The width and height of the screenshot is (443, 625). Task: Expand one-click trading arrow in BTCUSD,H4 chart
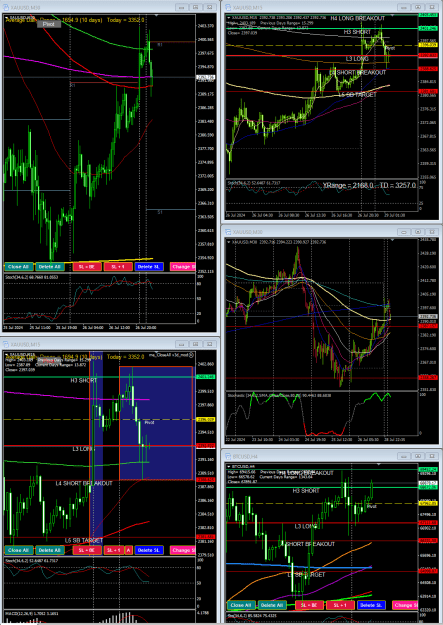pyautogui.click(x=228, y=466)
